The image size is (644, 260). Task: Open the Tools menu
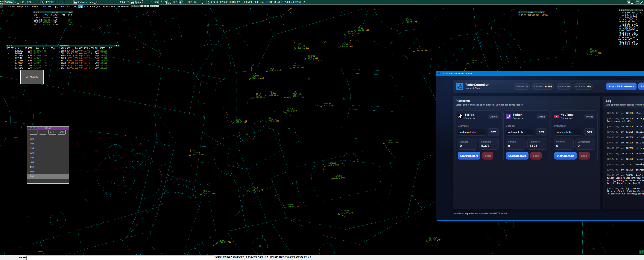click(x=43, y=7)
